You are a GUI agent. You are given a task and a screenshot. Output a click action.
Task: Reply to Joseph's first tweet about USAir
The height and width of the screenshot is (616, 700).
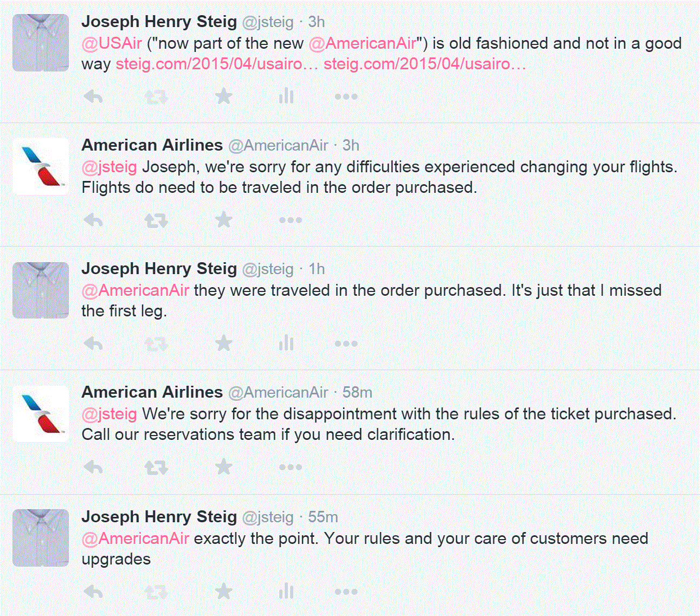(94, 97)
